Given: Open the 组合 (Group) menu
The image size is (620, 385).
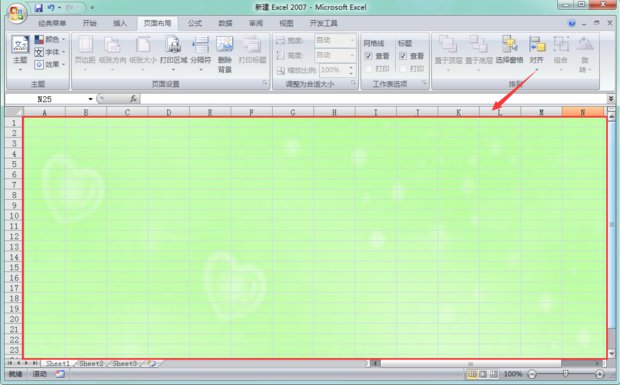Looking at the screenshot, I should point(561,53).
